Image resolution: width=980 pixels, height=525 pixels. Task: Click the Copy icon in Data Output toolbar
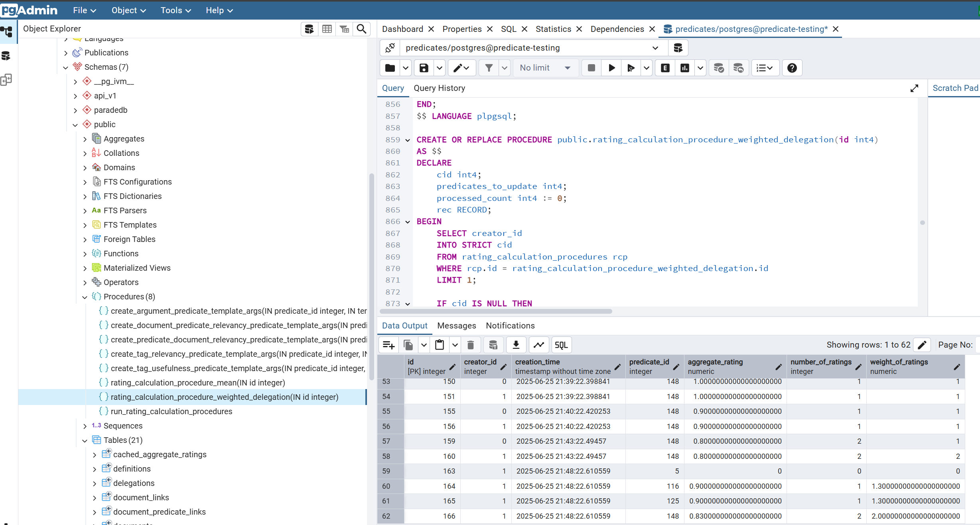point(408,345)
